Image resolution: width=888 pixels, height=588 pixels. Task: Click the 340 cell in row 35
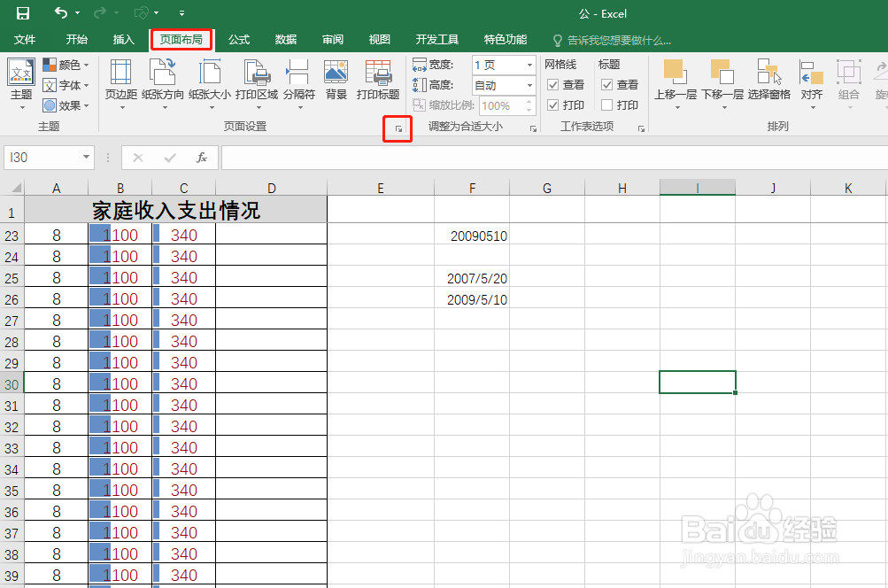(x=183, y=490)
